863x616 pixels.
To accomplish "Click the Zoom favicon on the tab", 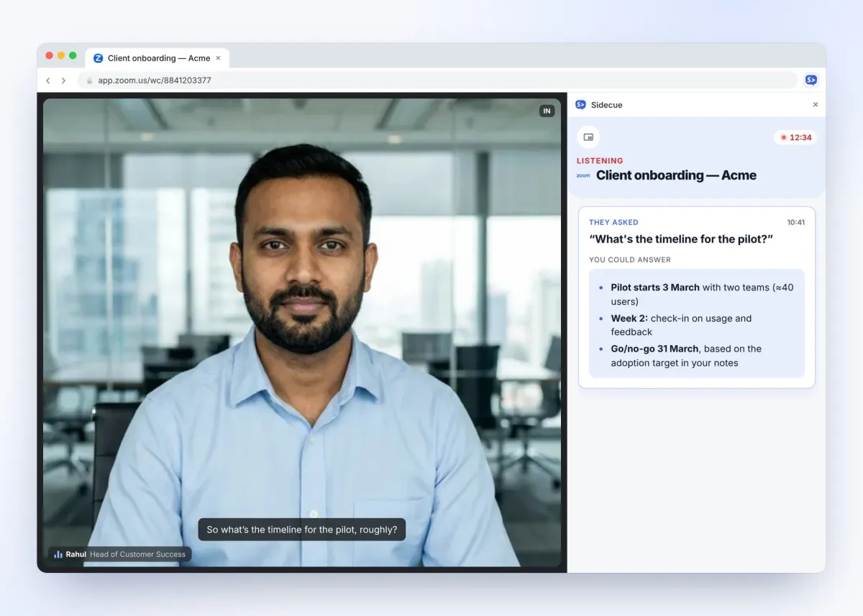I will tap(99, 58).
